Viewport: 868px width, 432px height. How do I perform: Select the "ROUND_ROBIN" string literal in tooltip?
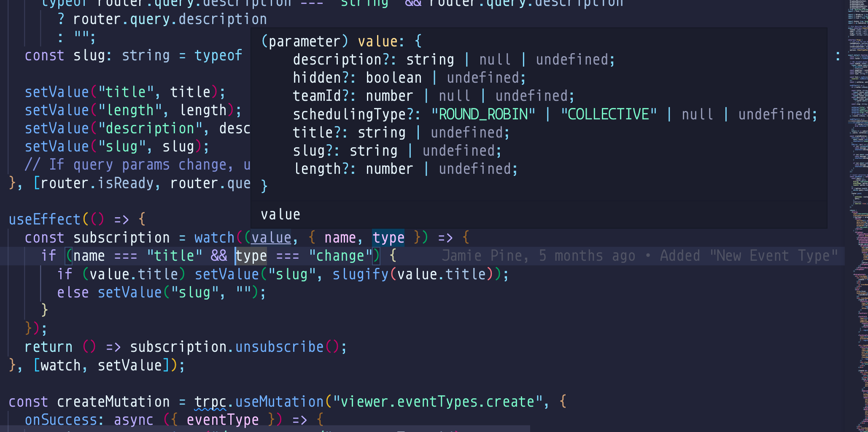[x=482, y=113]
